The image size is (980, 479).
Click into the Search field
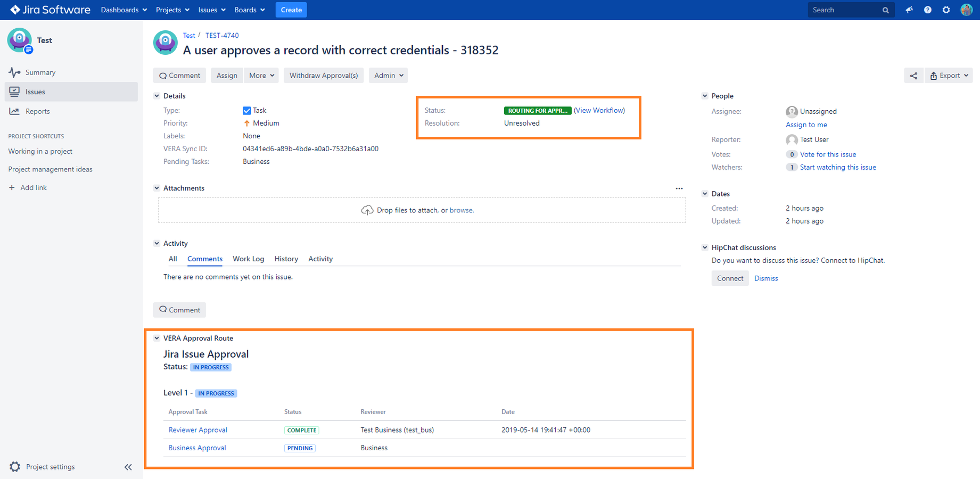pos(845,10)
